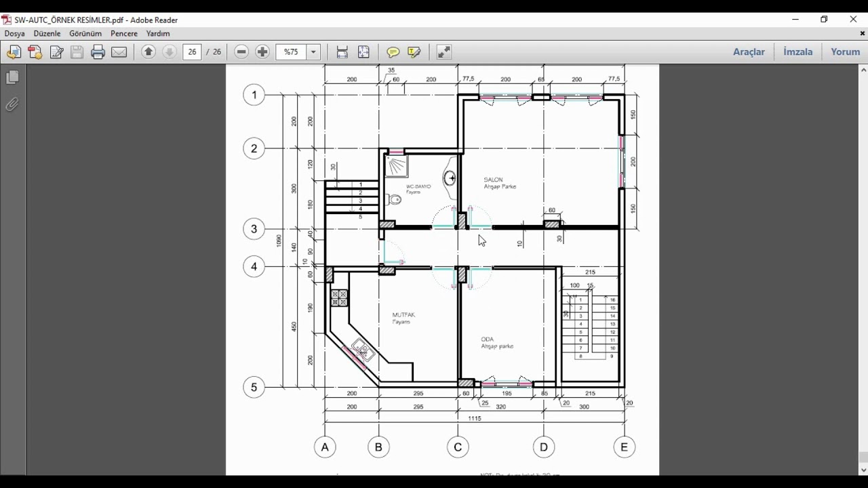Open the page thumbnails panel

coord(12,77)
